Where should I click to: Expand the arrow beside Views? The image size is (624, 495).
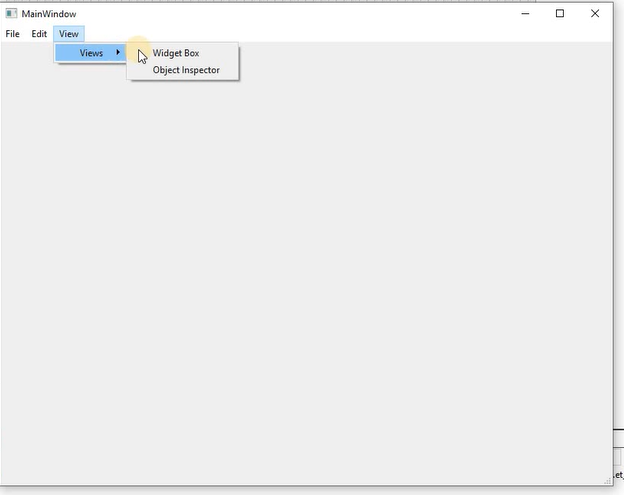119,53
